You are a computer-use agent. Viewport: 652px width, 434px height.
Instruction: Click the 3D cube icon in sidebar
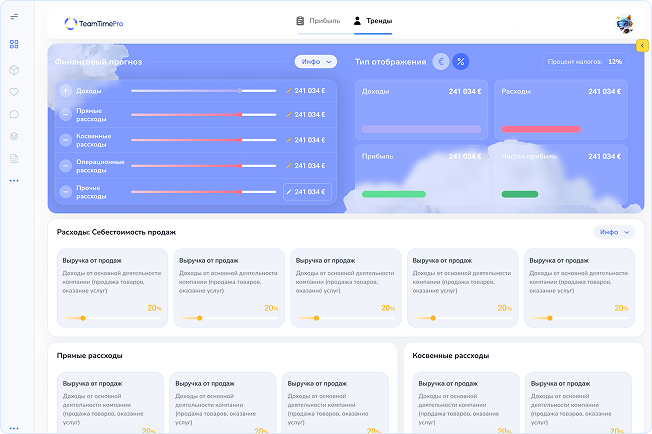[14, 69]
